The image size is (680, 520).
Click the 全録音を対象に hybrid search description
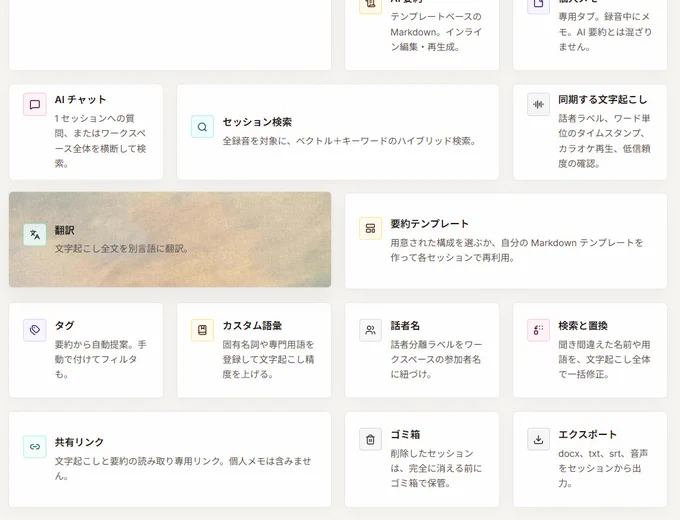point(350,141)
